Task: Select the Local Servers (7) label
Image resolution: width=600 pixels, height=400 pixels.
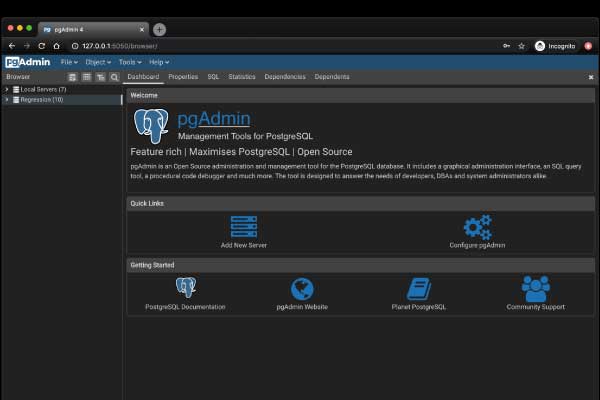Action: (x=43, y=90)
